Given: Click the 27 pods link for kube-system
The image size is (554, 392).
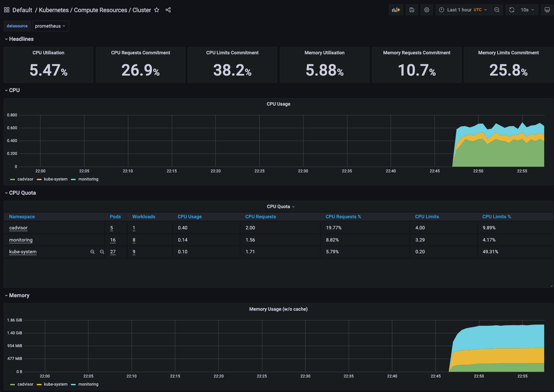Looking at the screenshot, I should 112,252.
